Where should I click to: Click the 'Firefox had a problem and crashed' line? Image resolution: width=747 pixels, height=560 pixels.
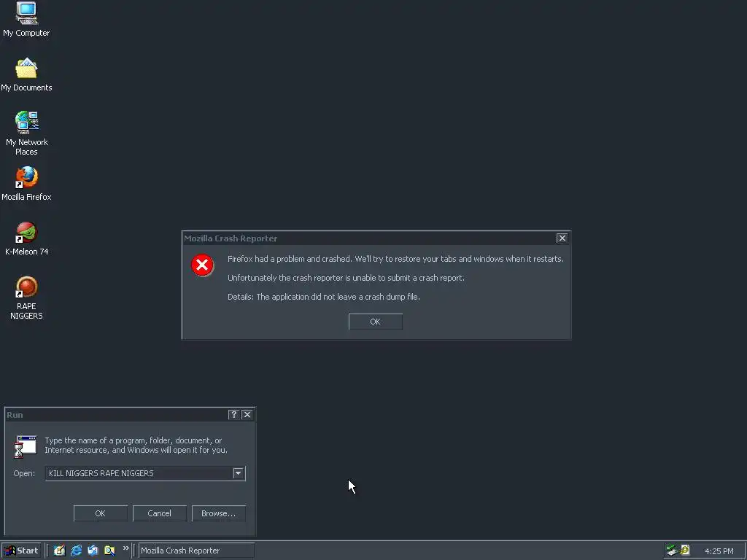pyautogui.click(x=395, y=259)
